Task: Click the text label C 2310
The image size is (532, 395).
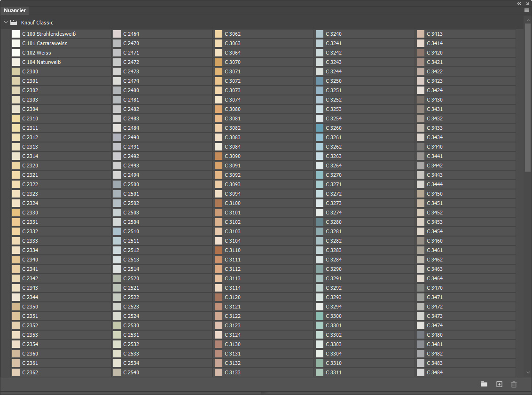Action: click(30, 119)
